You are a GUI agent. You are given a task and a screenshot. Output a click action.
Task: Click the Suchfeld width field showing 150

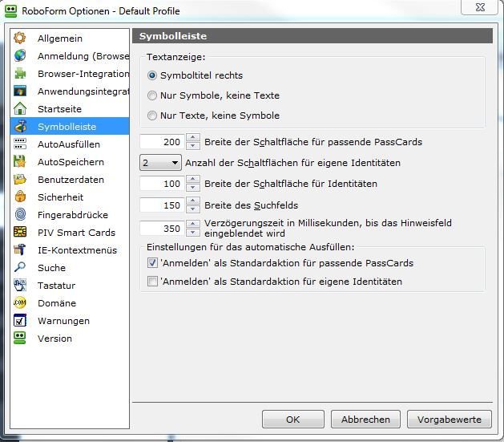[162, 205]
